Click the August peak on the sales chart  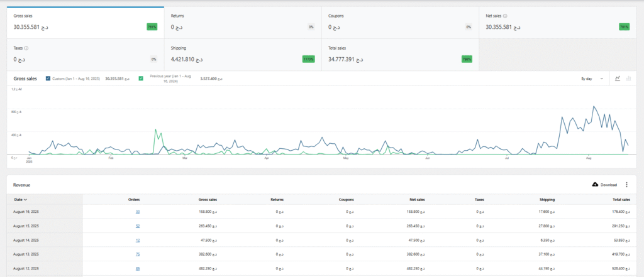(594, 107)
